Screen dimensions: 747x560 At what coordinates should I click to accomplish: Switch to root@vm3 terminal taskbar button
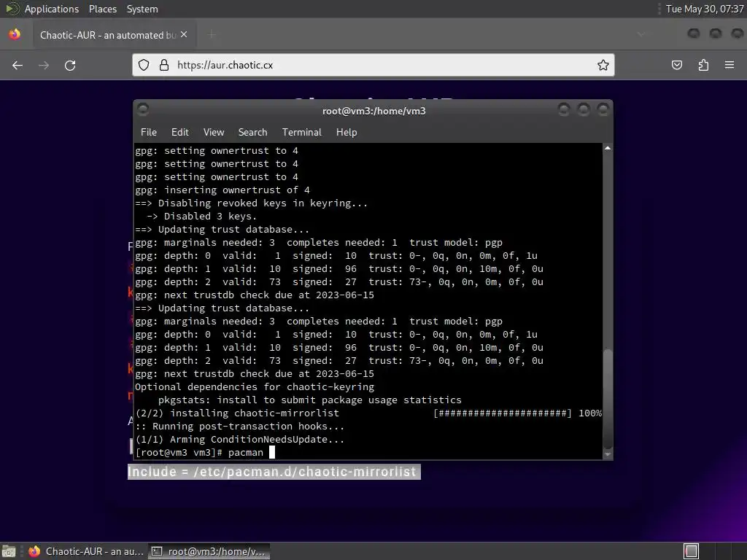pos(209,551)
